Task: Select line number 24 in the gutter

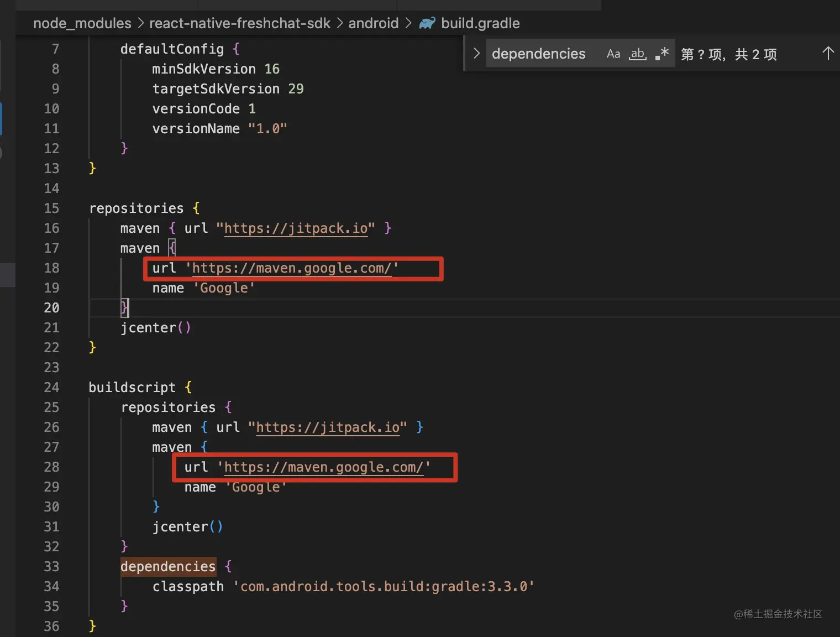Action: tap(51, 388)
